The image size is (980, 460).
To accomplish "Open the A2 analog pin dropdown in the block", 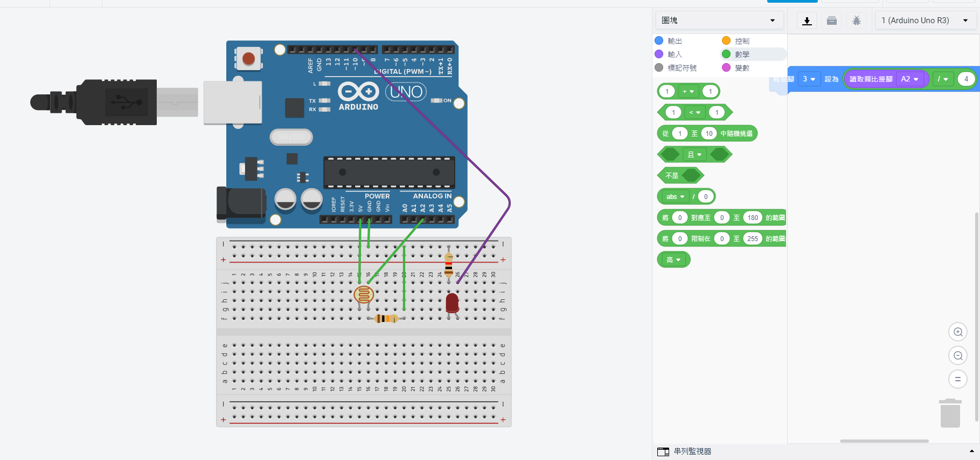I will coord(909,79).
